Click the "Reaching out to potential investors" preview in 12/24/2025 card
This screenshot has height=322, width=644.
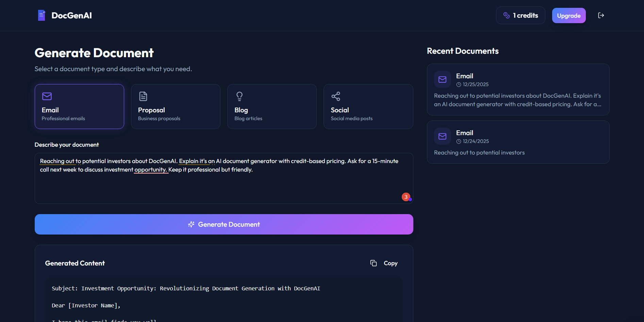tap(479, 152)
